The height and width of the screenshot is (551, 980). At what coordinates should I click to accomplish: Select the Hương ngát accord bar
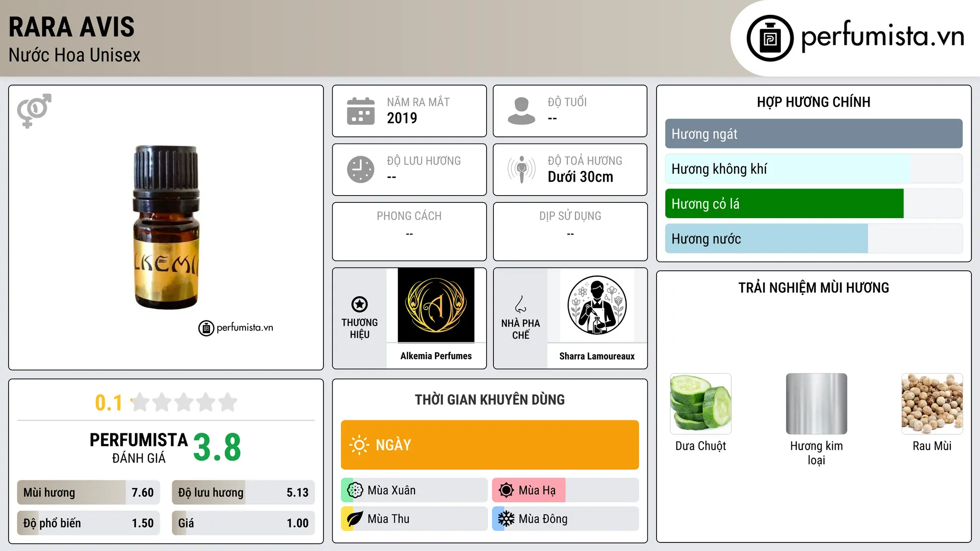813,134
